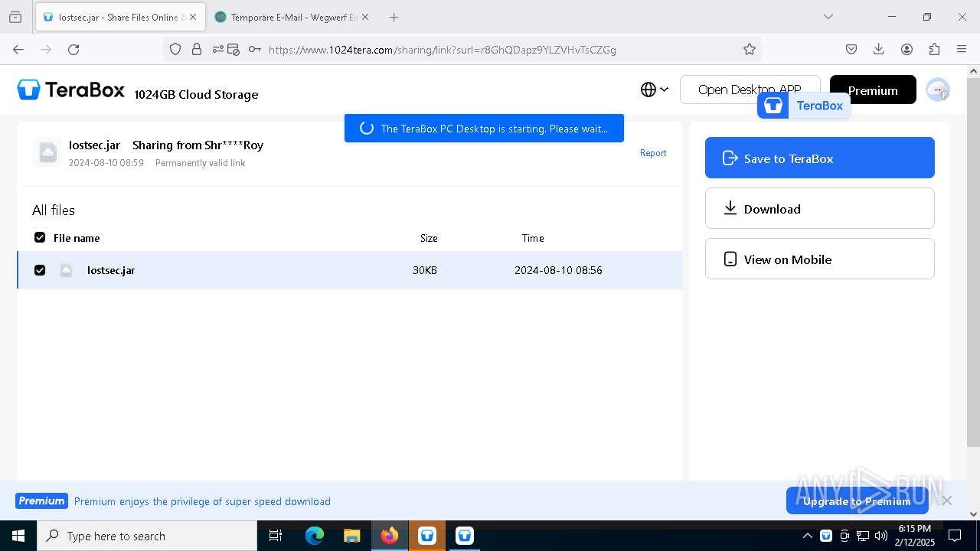Image resolution: width=980 pixels, height=551 pixels.
Task: Click Open Desktop APP button
Action: tap(750, 90)
